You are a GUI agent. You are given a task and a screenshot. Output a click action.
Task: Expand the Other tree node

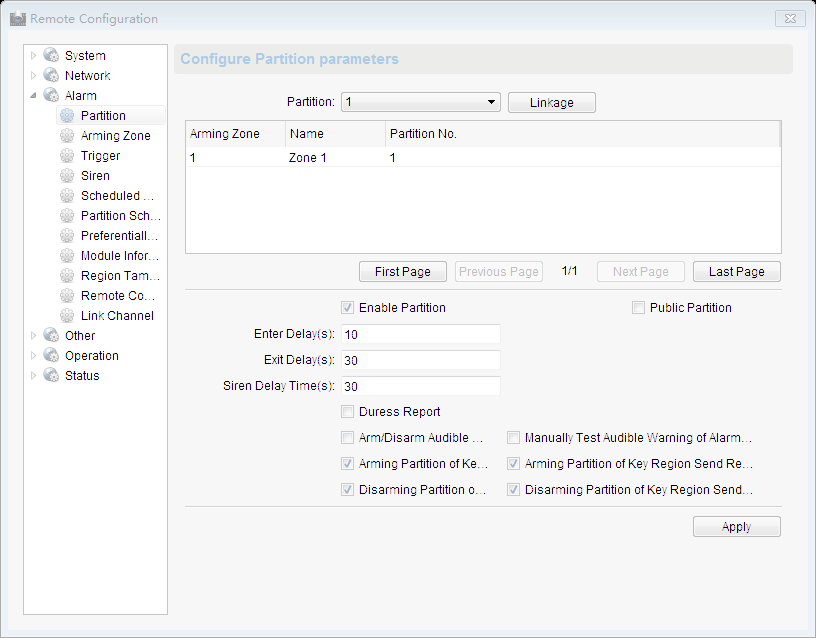click(x=33, y=335)
